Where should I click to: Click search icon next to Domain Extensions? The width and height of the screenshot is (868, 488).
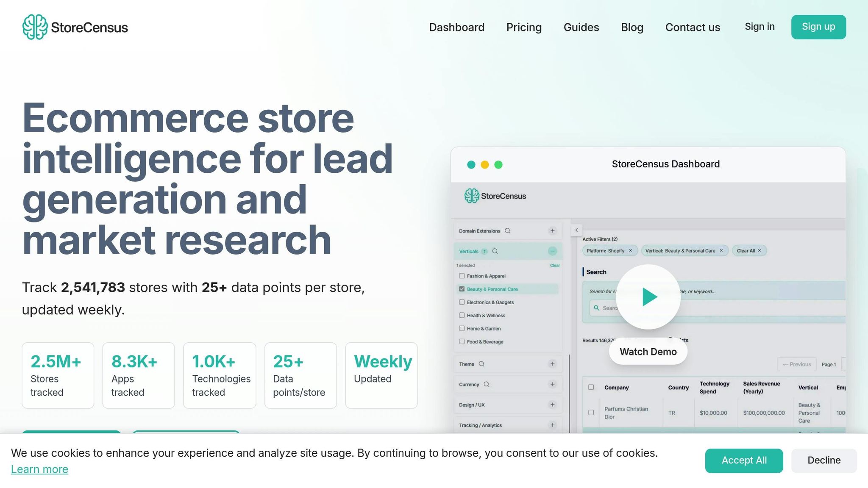click(507, 231)
